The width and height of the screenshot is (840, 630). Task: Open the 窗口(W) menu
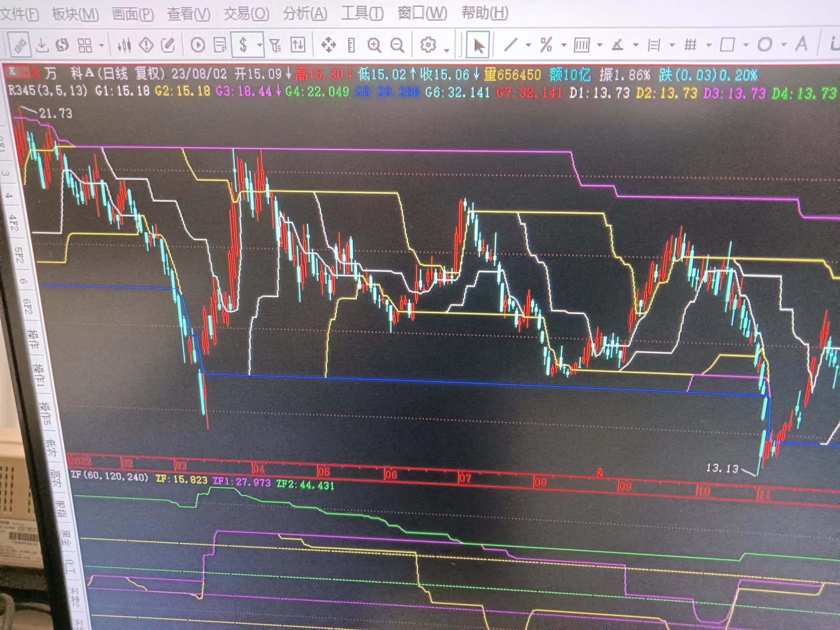(x=422, y=13)
